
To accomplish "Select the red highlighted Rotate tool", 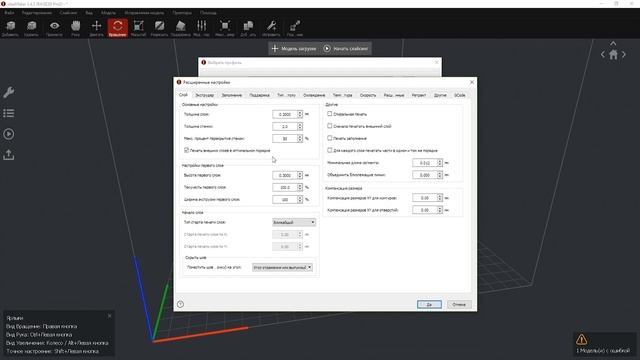I will pos(118,27).
